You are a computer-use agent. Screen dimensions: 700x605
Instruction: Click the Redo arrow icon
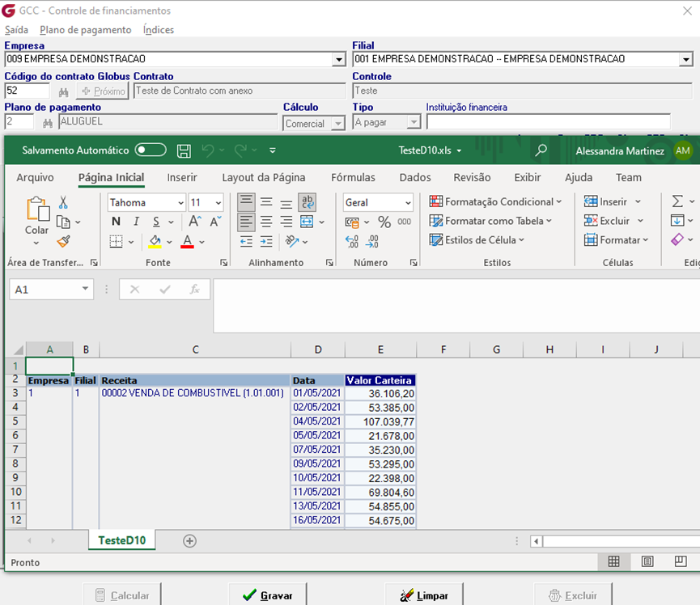pyautogui.click(x=240, y=150)
